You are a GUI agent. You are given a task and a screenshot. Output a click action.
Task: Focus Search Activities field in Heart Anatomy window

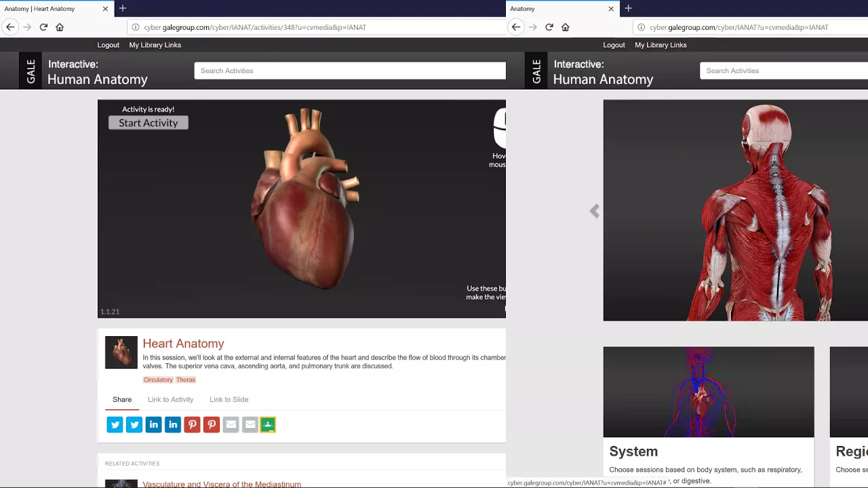click(350, 70)
